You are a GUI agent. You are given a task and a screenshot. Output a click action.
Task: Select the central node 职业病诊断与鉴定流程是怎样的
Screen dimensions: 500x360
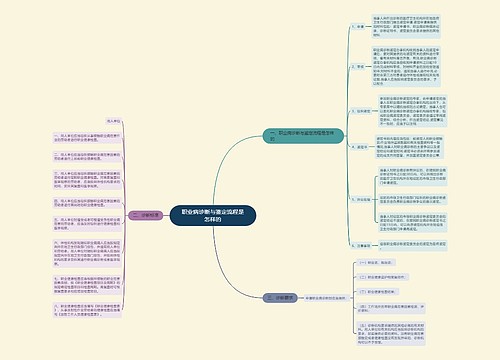[213, 215]
